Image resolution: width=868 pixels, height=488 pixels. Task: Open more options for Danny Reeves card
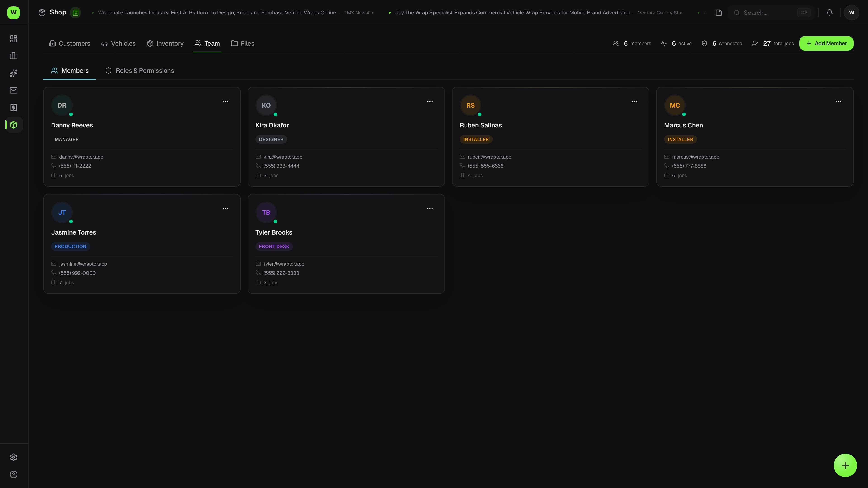click(225, 102)
